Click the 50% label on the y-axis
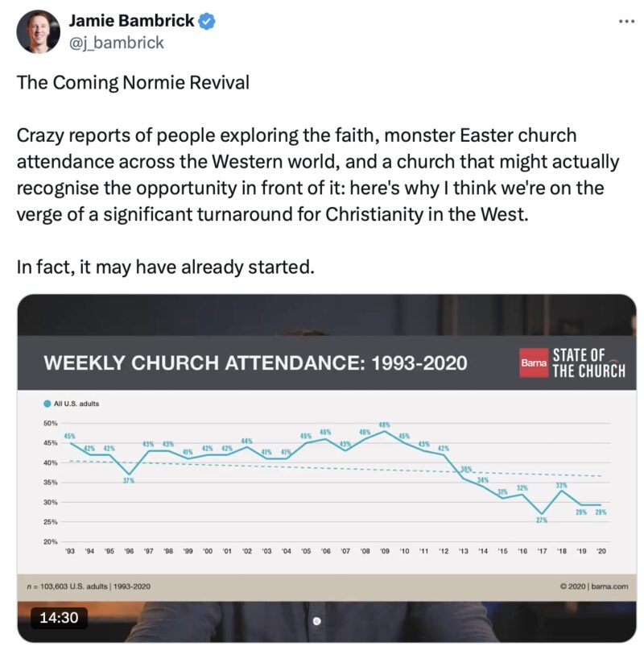The width and height of the screenshot is (644, 659). pyautogui.click(x=49, y=423)
